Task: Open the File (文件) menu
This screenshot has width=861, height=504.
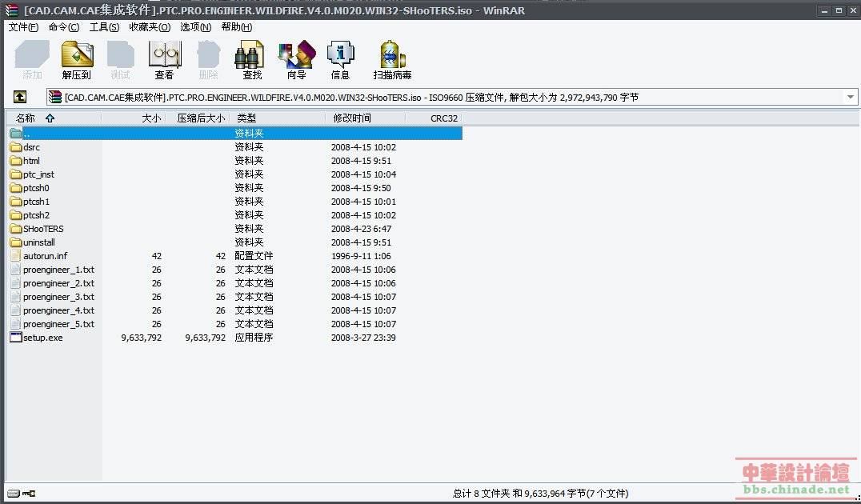Action: (23, 27)
